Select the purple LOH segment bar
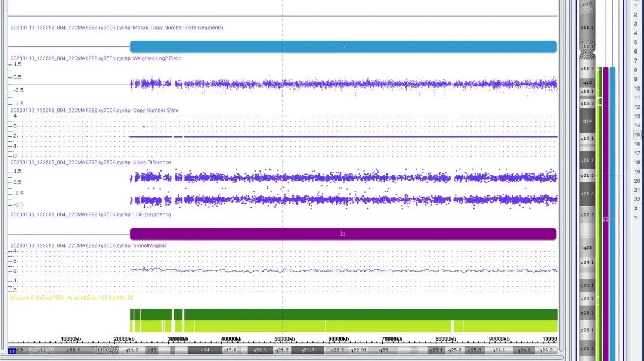This screenshot has width=644, height=361. click(239, 234)
